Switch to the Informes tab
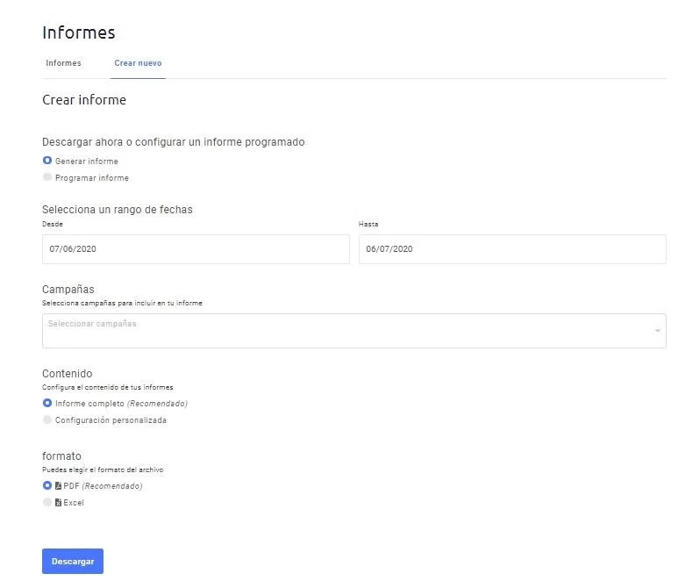 point(63,63)
